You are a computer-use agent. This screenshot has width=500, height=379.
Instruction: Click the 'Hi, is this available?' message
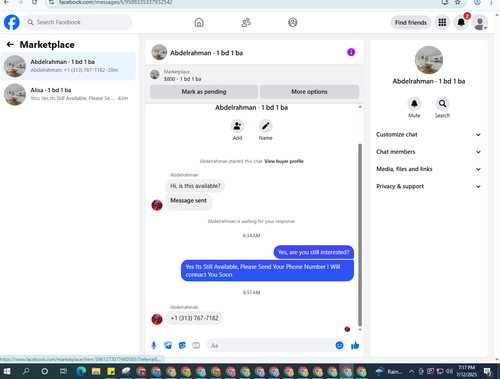[195, 186]
